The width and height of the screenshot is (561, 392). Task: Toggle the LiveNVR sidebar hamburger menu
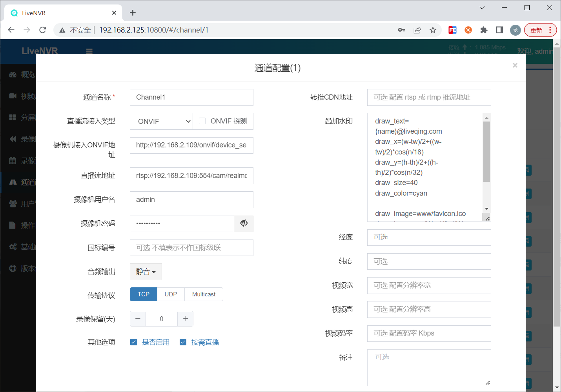(x=89, y=51)
